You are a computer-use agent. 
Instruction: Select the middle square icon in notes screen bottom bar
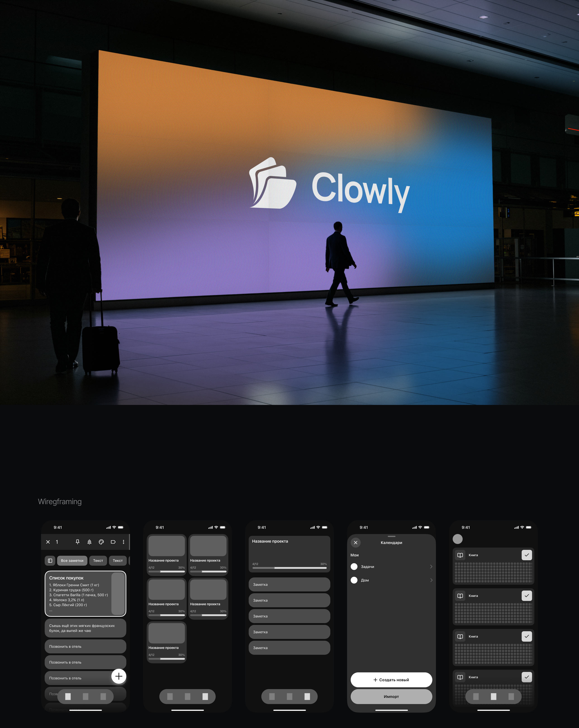coord(85,696)
